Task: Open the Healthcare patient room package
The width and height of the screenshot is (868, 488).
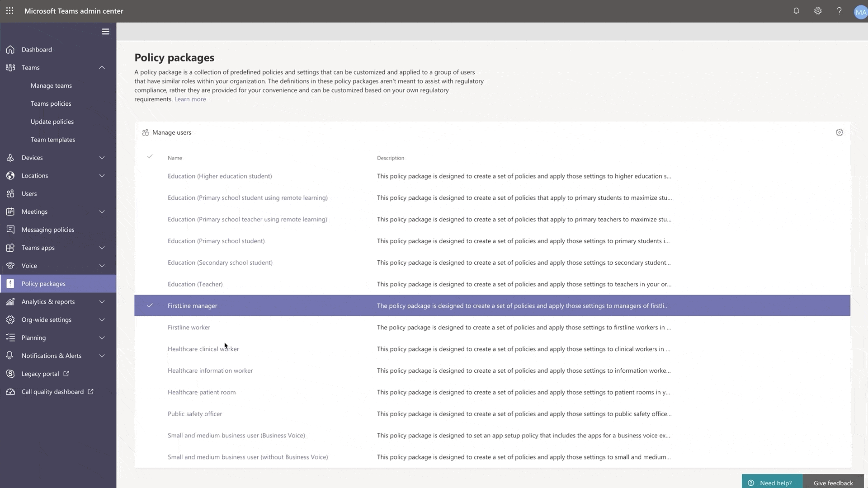Action: (202, 392)
